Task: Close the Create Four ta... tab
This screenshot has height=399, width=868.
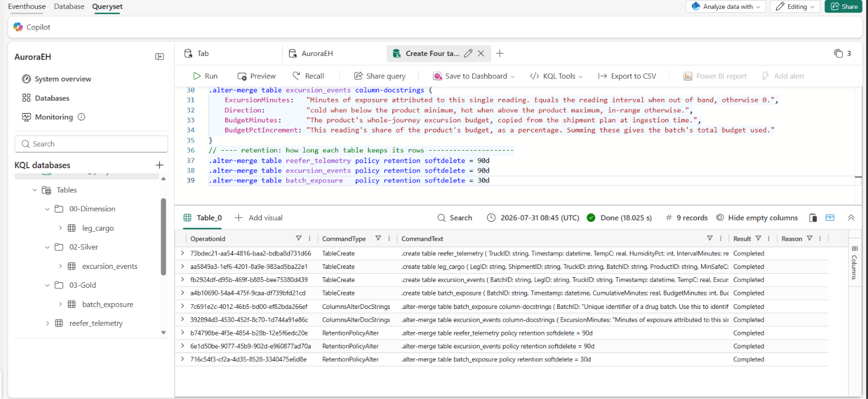Action: point(481,54)
